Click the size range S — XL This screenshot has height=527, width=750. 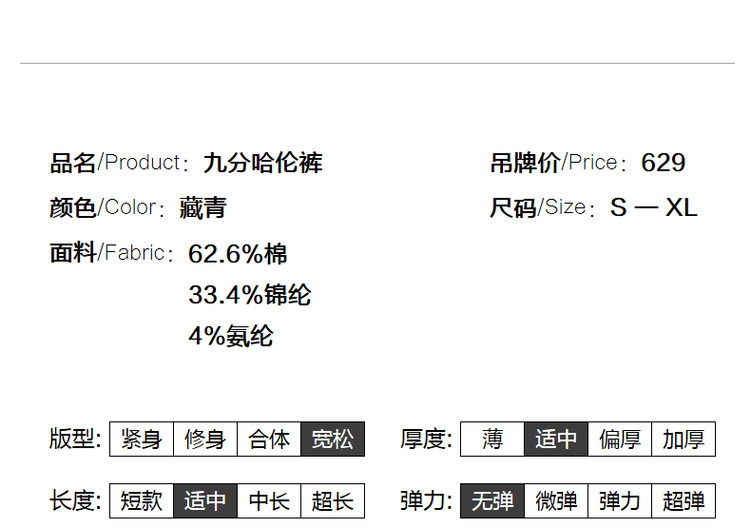[x=653, y=208]
